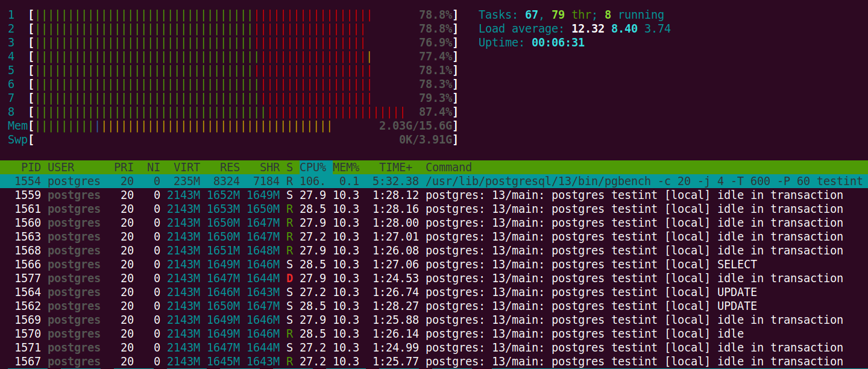The image size is (868, 369).
Task: Click the 7184 SHR value
Action: click(x=266, y=181)
